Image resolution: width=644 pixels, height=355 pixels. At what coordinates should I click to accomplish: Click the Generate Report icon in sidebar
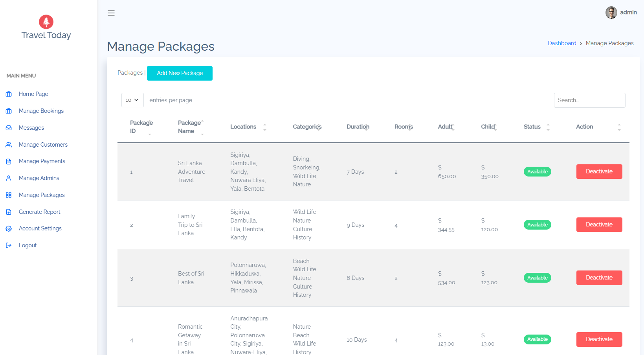click(x=9, y=212)
